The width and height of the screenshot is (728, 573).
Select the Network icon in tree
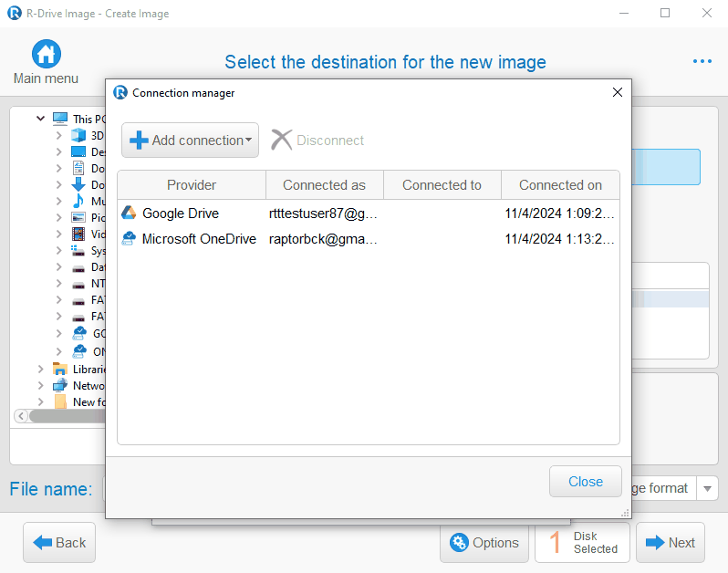click(x=60, y=385)
